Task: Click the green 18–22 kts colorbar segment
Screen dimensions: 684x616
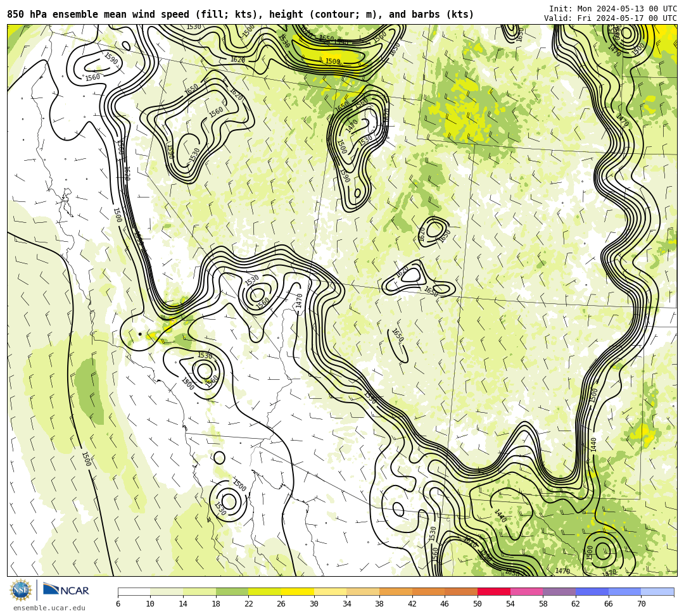Action: 232,591
